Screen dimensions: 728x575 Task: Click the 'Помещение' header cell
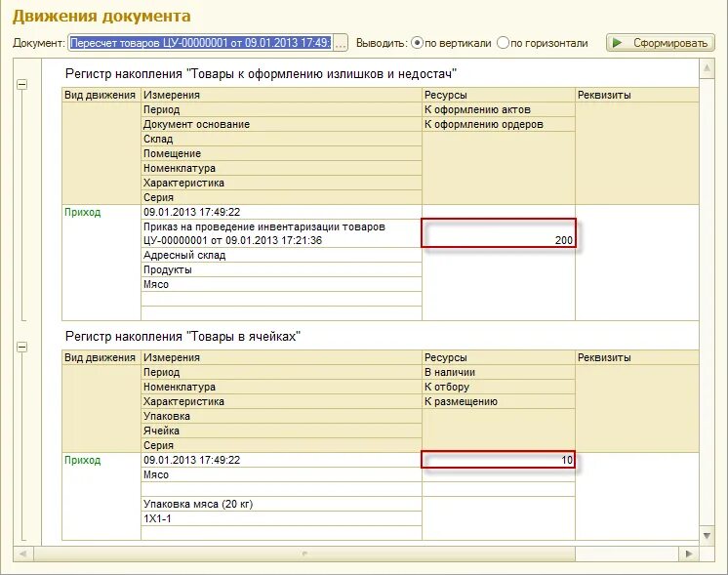[x=281, y=153]
